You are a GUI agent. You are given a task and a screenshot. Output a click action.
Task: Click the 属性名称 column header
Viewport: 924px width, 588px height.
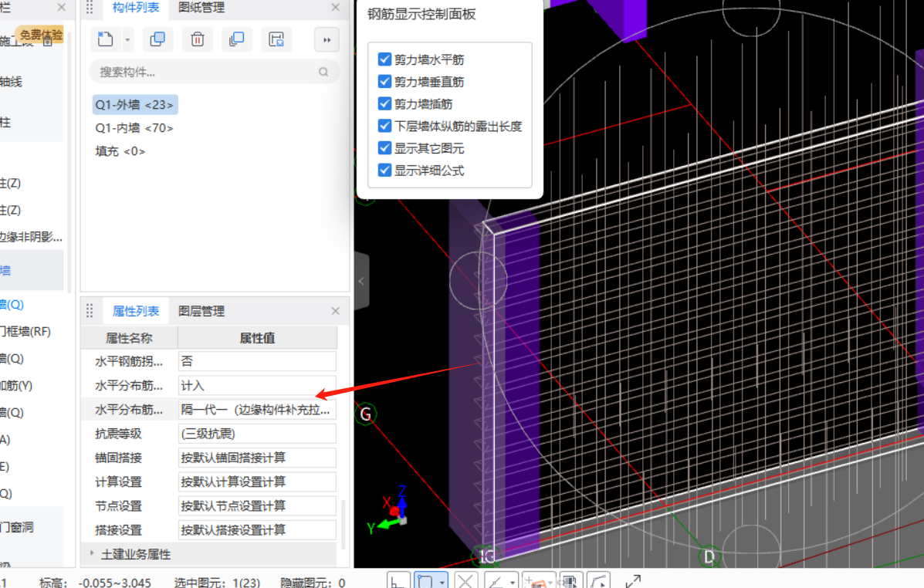(129, 338)
